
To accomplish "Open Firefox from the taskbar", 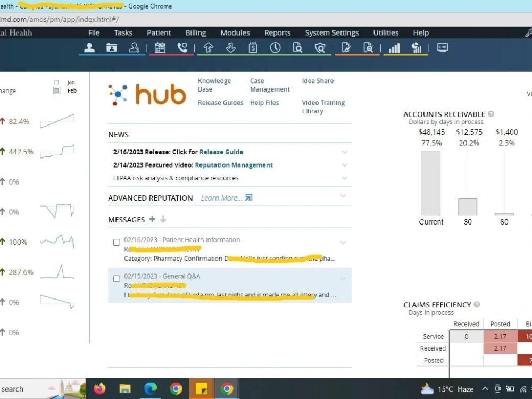I will [100, 389].
